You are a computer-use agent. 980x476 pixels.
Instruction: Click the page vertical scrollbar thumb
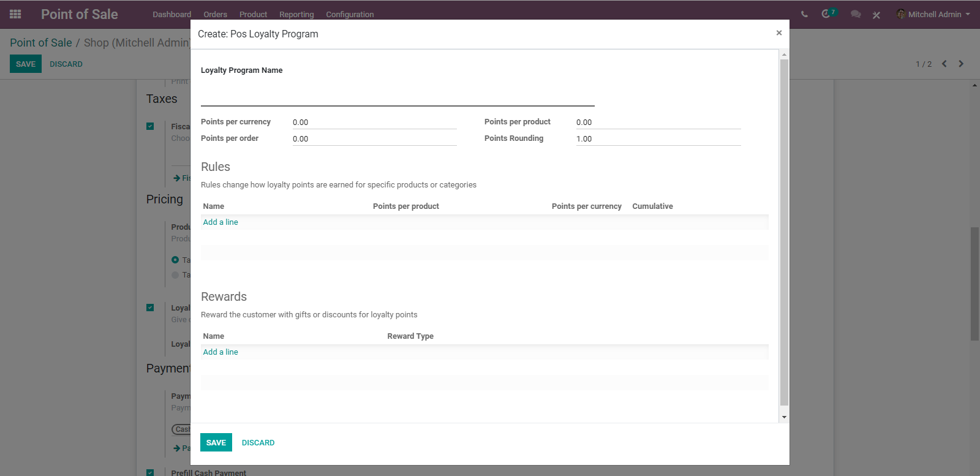(974, 284)
